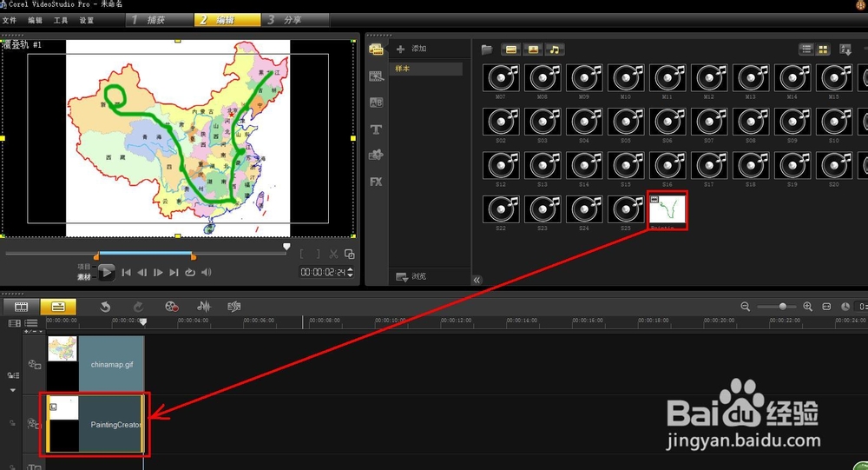
Task: Open the Sound Mixer waveform icon
Action: coord(204,307)
